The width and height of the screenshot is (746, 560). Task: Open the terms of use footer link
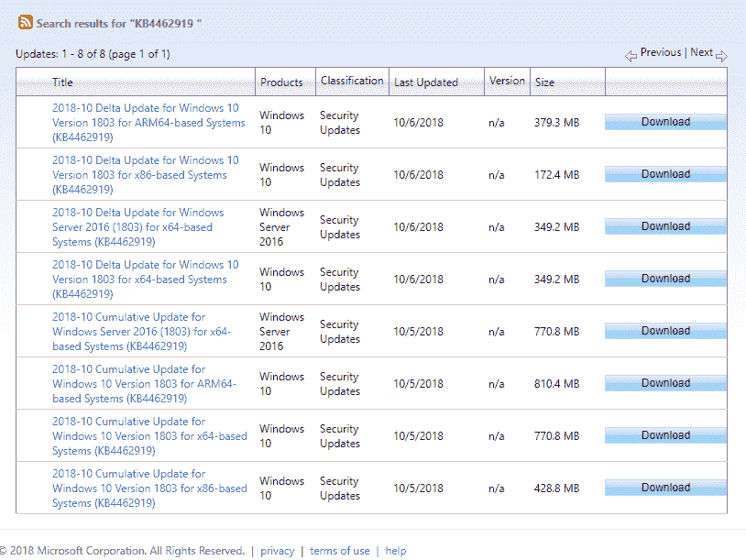340,551
